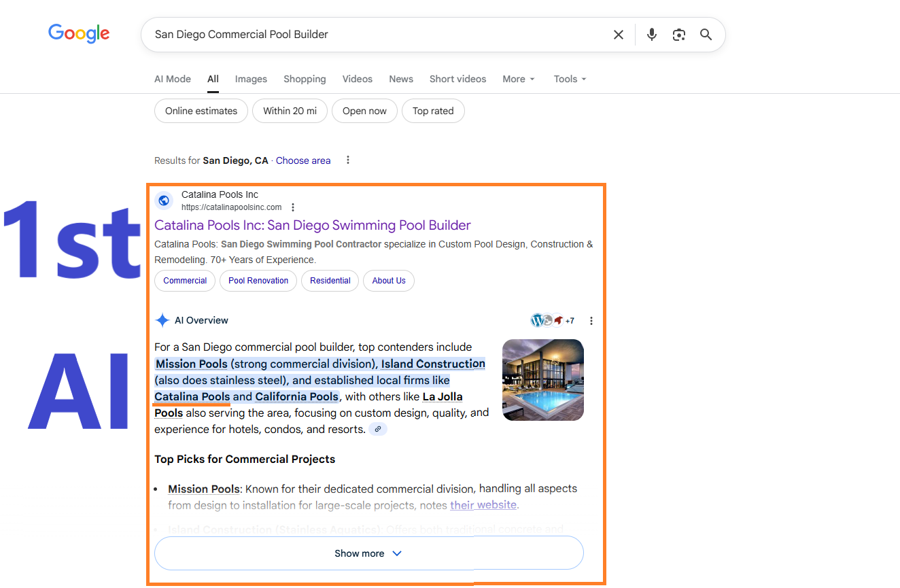Image resolution: width=900 pixels, height=588 pixels.
Task: Expand the More search categories dropdown
Action: coord(519,79)
